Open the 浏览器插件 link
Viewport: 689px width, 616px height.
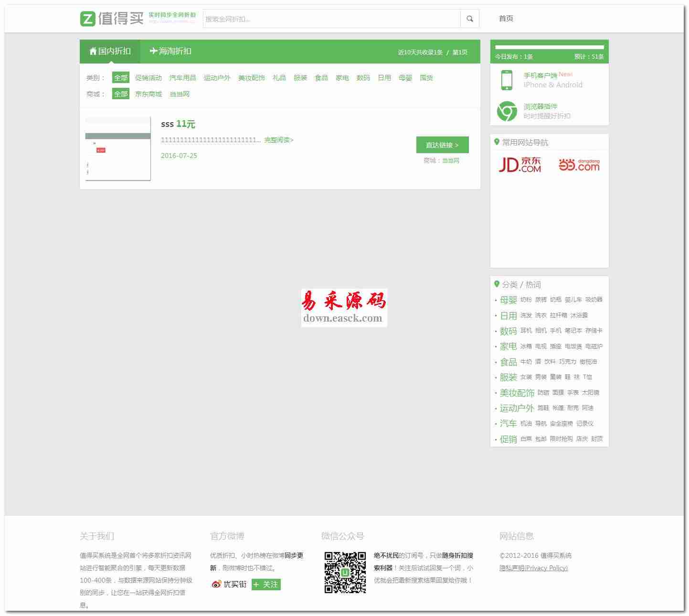click(x=541, y=106)
